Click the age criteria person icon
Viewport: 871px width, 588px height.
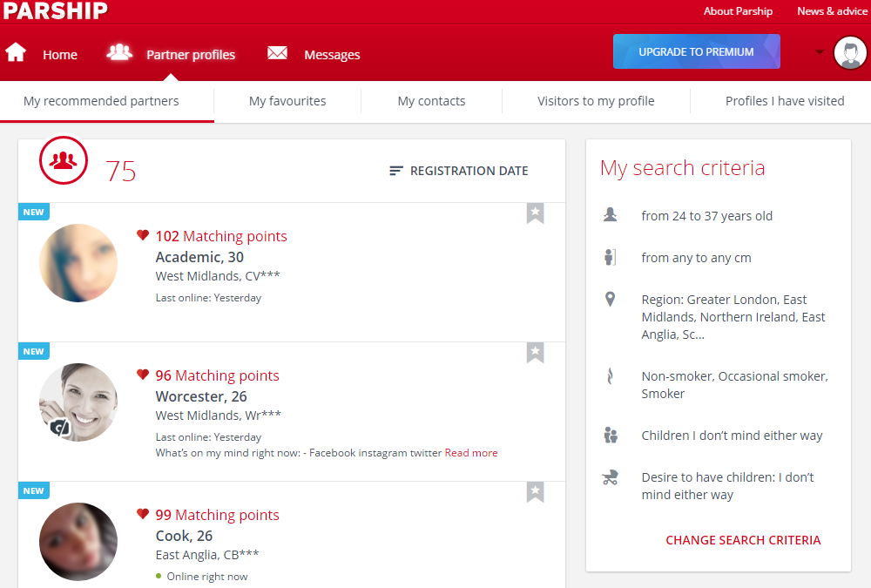pos(610,214)
